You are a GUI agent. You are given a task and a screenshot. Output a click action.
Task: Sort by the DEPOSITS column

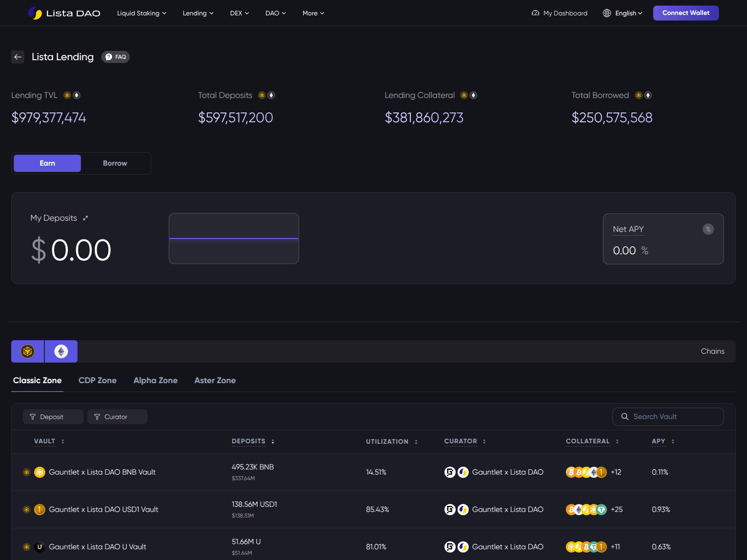tap(253, 441)
